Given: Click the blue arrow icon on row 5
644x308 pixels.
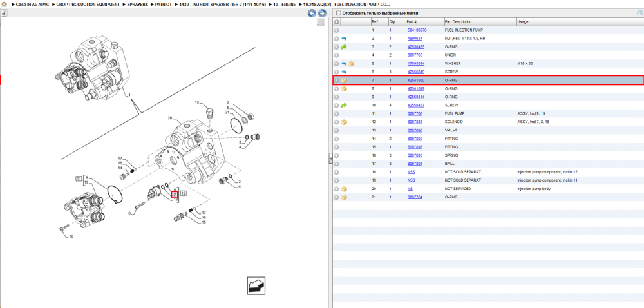Looking at the screenshot, I should (x=344, y=64).
